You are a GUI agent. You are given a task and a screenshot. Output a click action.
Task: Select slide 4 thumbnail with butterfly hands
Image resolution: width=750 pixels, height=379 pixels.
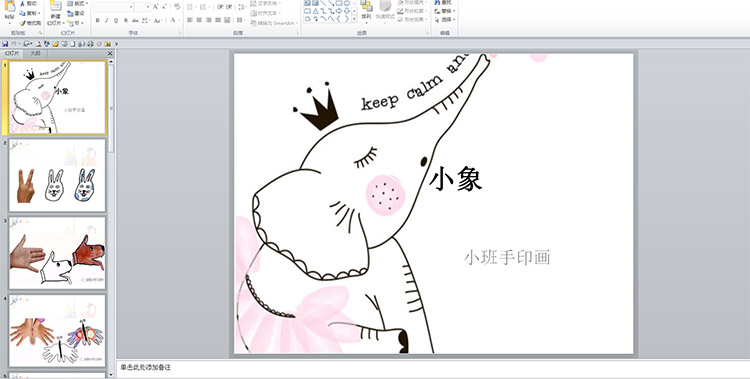click(57, 331)
